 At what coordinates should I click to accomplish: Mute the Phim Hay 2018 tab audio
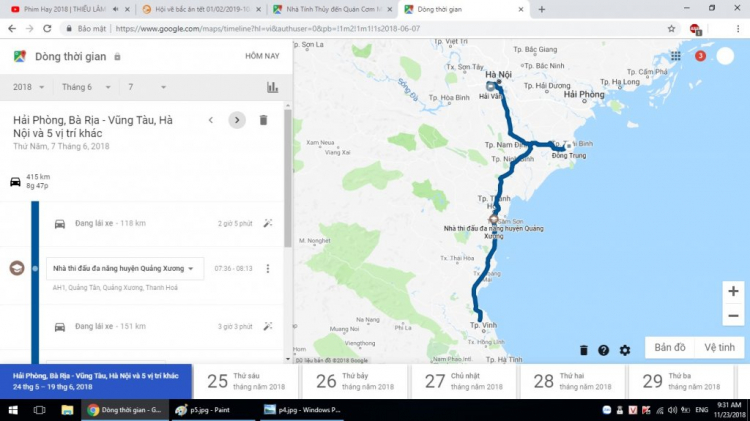pyautogui.click(x=115, y=9)
